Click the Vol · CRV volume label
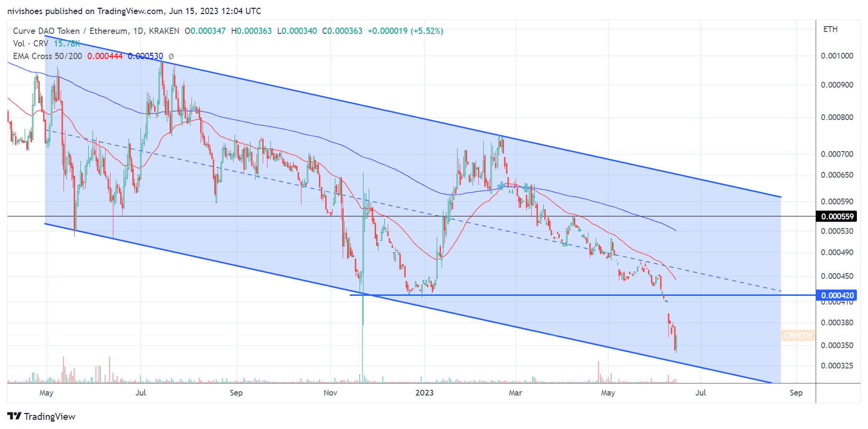The width and height of the screenshot is (868, 429). tap(31, 44)
